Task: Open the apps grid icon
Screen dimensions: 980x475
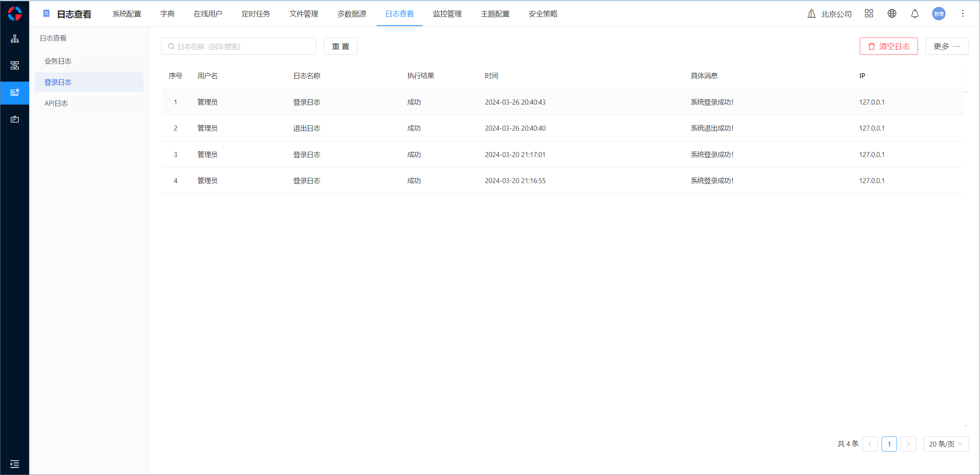Action: pyautogui.click(x=869, y=14)
